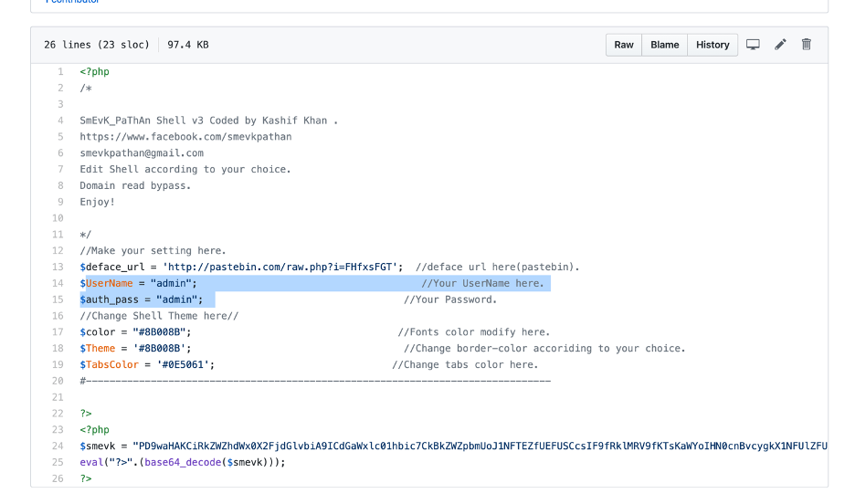
Task: Click the "//deface url here(pastebin)." comment
Action: (497, 267)
